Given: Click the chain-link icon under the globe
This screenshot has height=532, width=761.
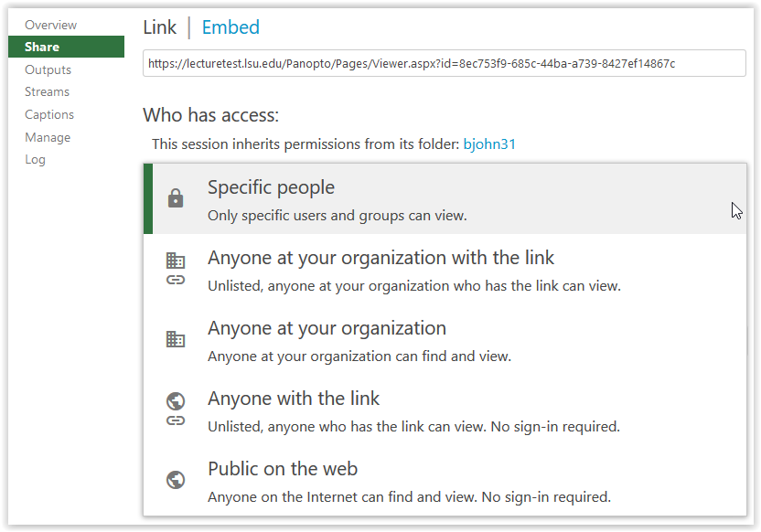Looking at the screenshot, I should 176,420.
